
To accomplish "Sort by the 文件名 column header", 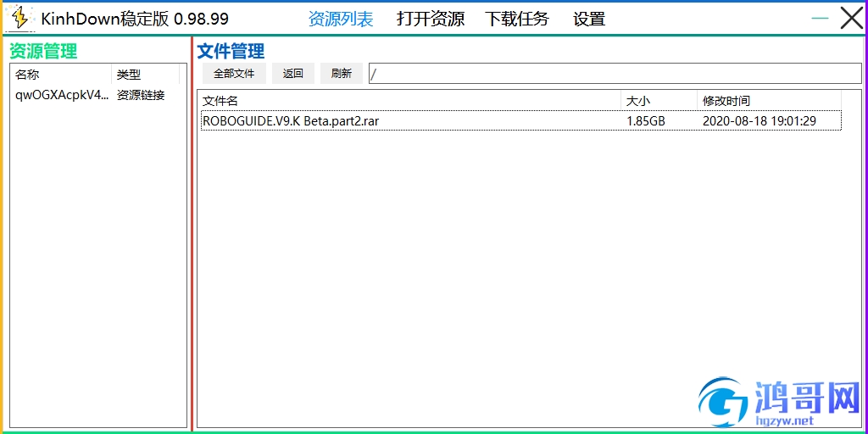I will tap(410, 101).
